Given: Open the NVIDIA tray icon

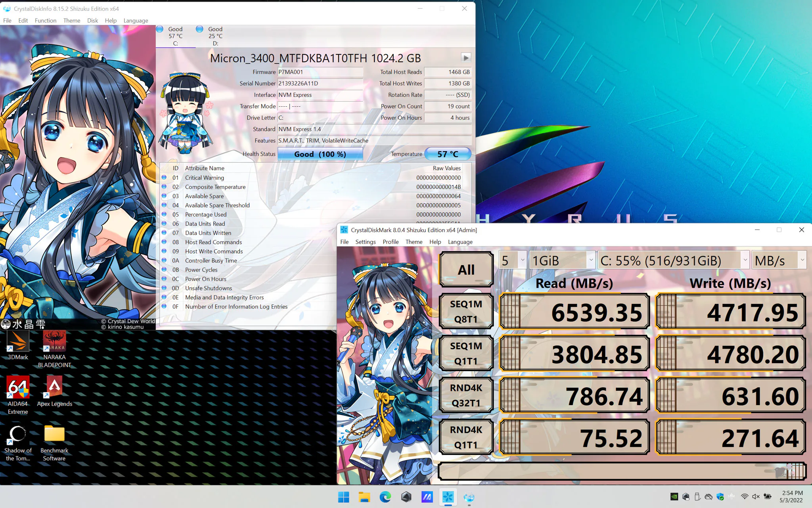Looking at the screenshot, I should [x=674, y=496].
